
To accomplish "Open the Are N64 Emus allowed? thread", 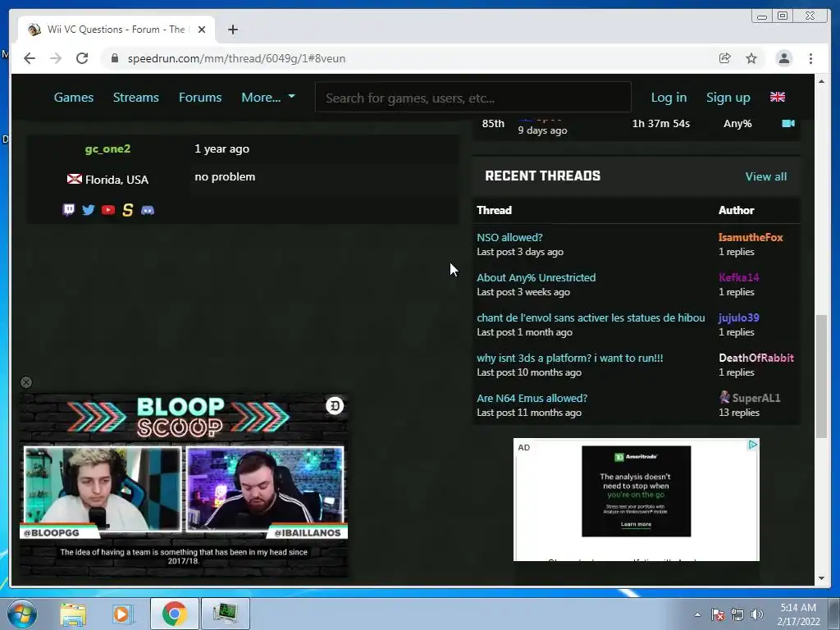I will pos(532,398).
